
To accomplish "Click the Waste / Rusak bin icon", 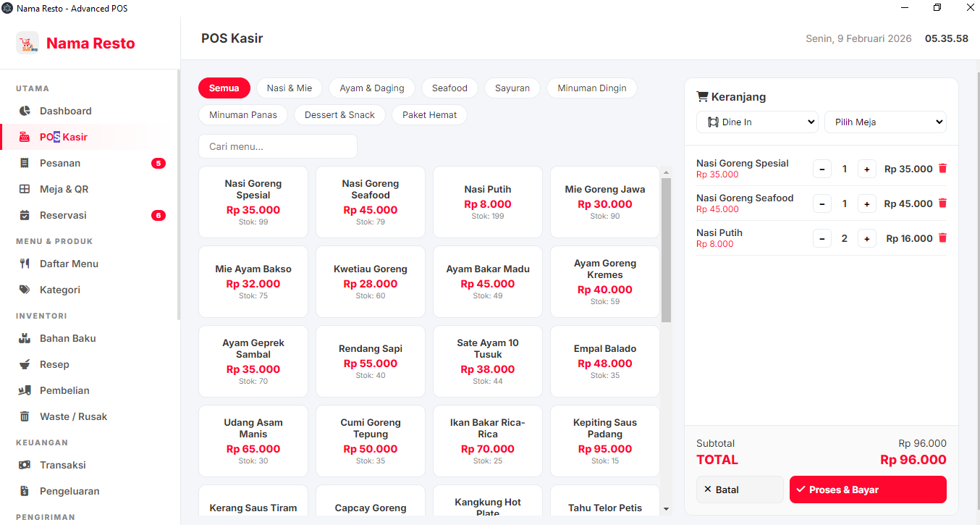I will point(25,416).
